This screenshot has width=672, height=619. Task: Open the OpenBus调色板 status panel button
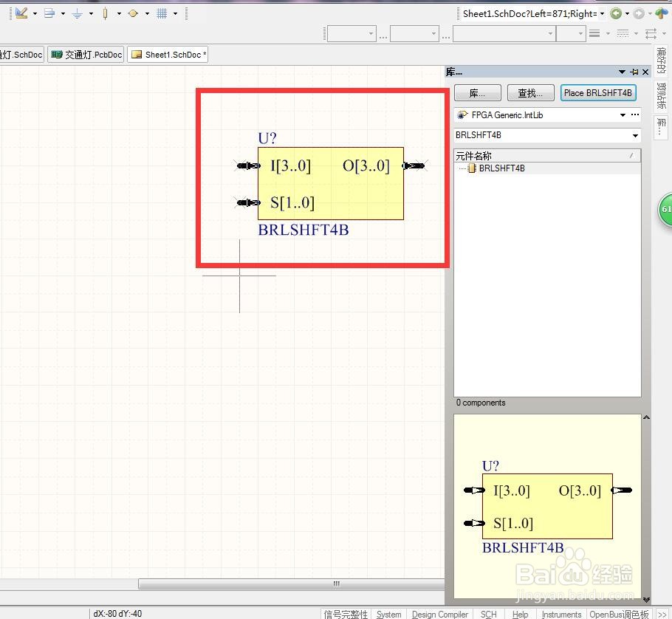[620, 614]
